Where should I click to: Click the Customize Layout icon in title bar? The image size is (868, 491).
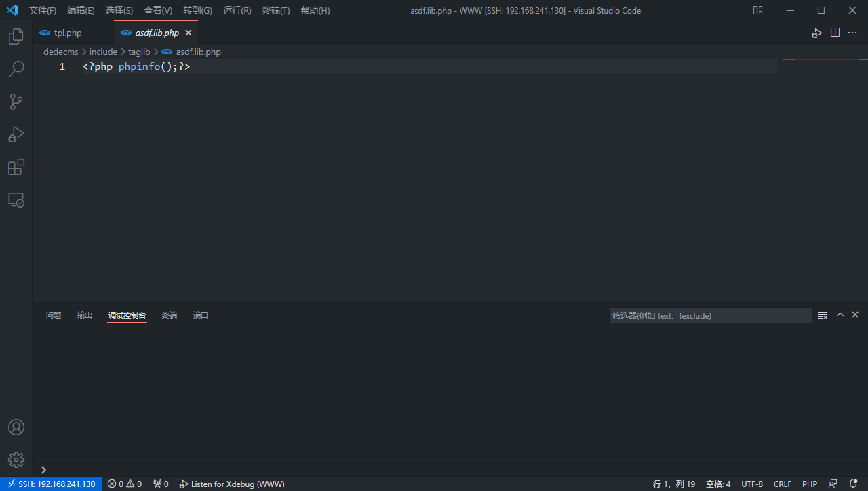758,10
